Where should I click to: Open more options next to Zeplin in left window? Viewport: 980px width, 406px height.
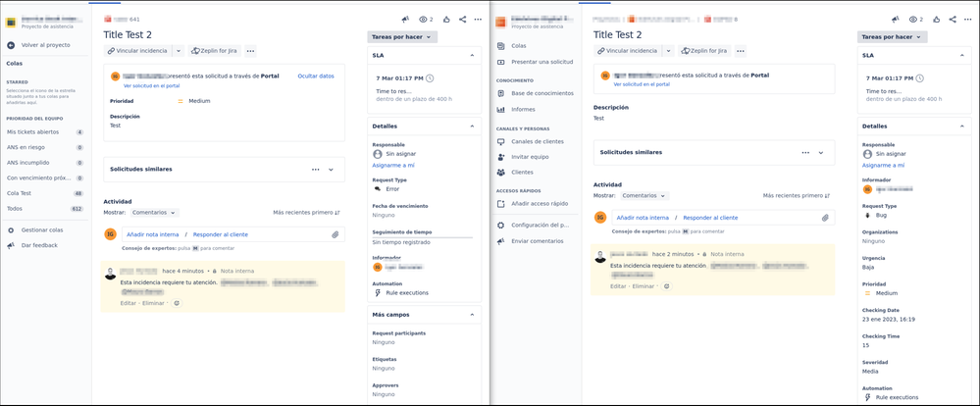(250, 51)
